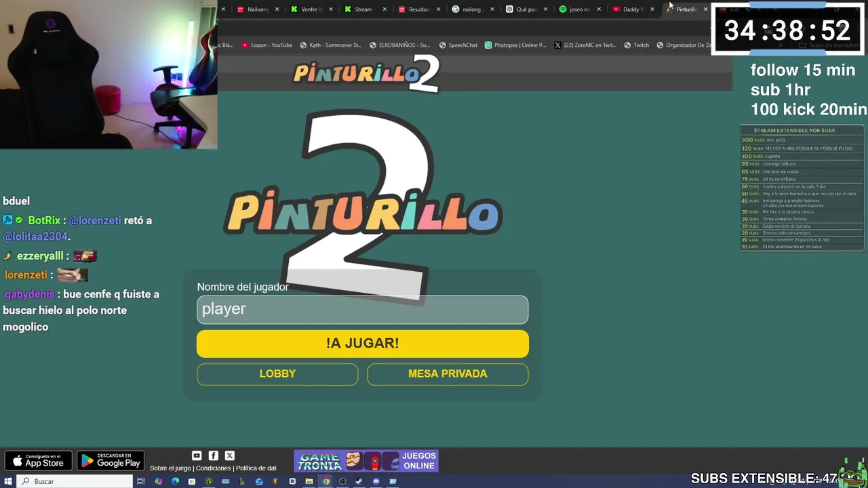Open the Condiciones footer link
Image resolution: width=868 pixels, height=488 pixels.
click(x=214, y=468)
